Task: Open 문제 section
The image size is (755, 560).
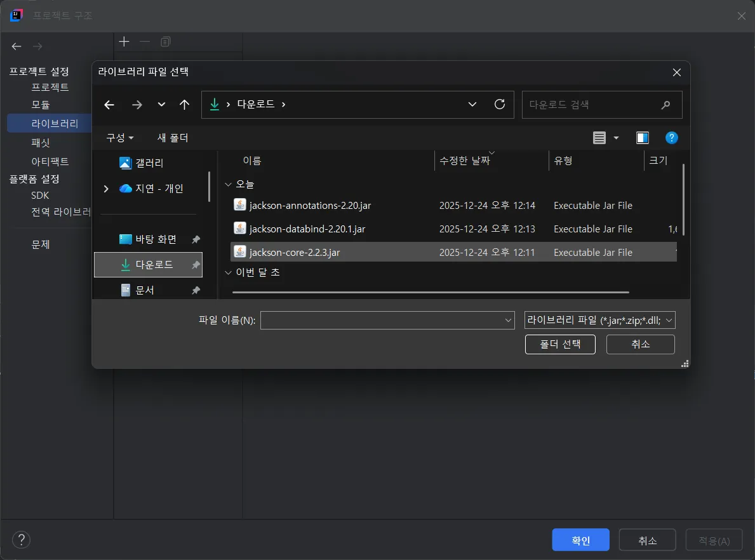Action: point(41,244)
